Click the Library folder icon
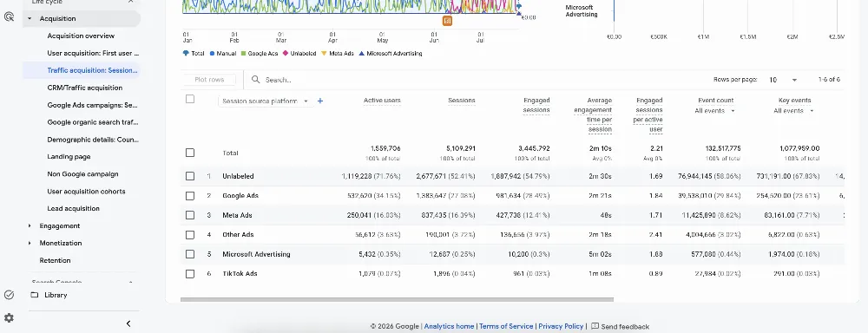The width and height of the screenshot is (868, 333). (35, 295)
